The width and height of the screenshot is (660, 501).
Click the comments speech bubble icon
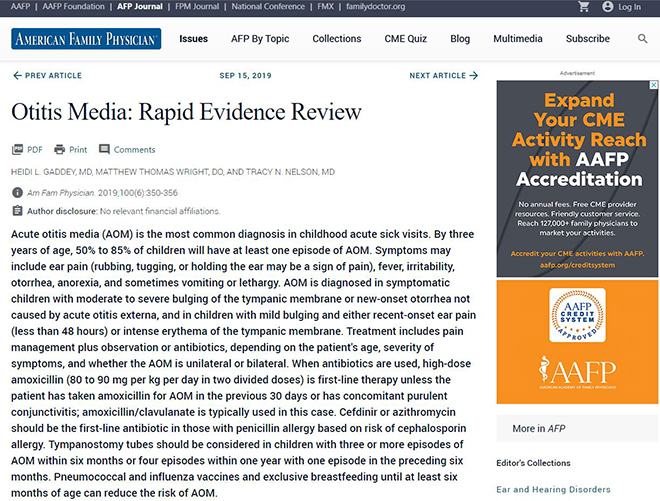[x=104, y=149]
